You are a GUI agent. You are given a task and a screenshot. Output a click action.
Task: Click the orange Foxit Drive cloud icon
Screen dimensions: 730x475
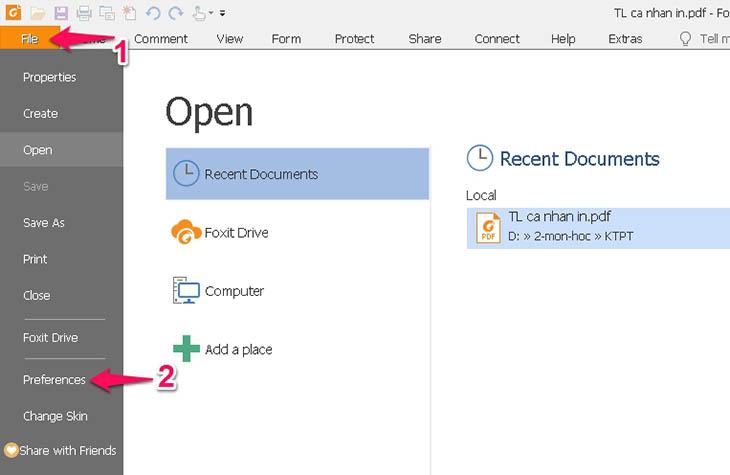(x=186, y=232)
